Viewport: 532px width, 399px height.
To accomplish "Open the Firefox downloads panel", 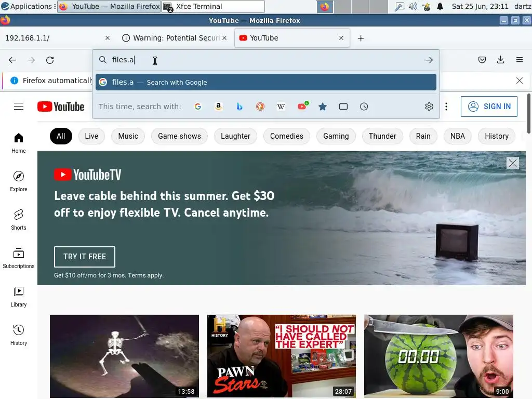I will (500, 60).
